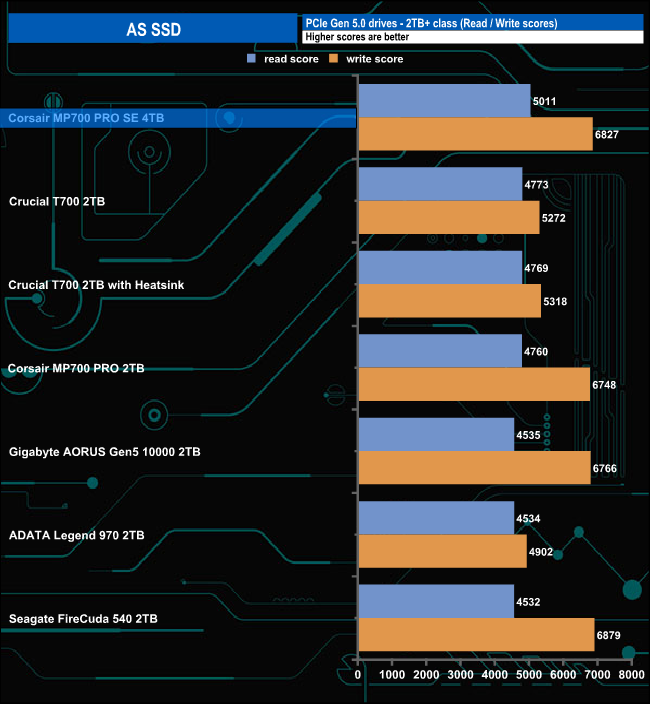
Task: Click the 5318 value label
Action: 555,302
